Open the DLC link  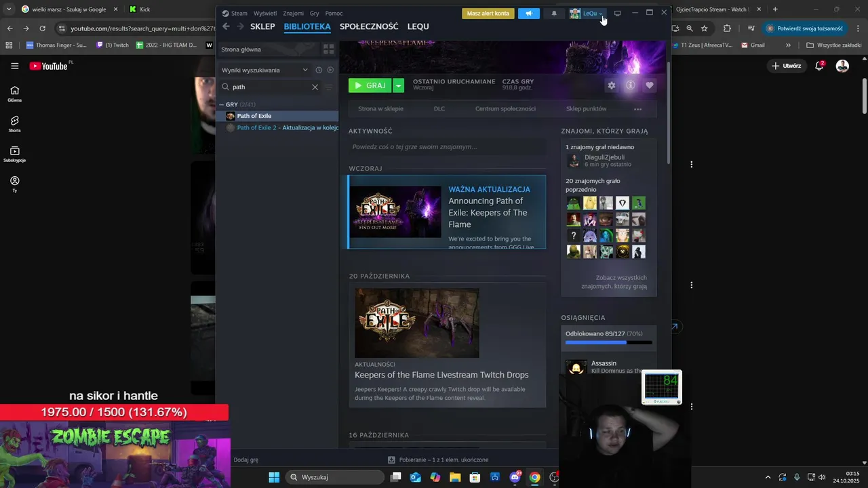coord(439,108)
